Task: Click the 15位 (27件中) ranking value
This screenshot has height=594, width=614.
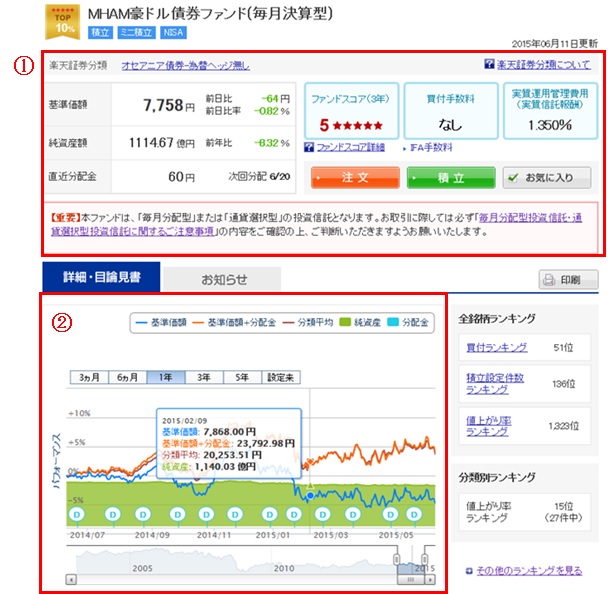Action: click(x=563, y=512)
